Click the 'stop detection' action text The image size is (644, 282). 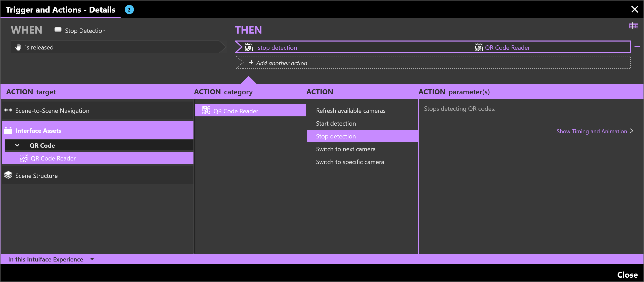pos(277,47)
